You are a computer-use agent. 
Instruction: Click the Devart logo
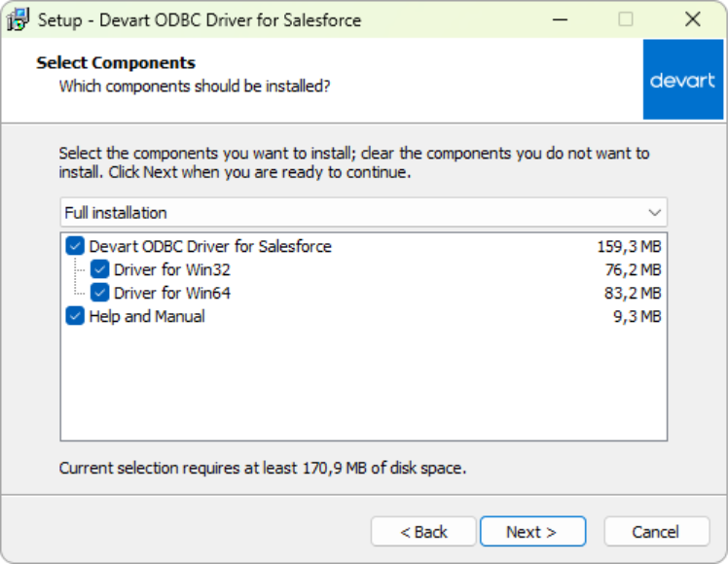click(682, 80)
